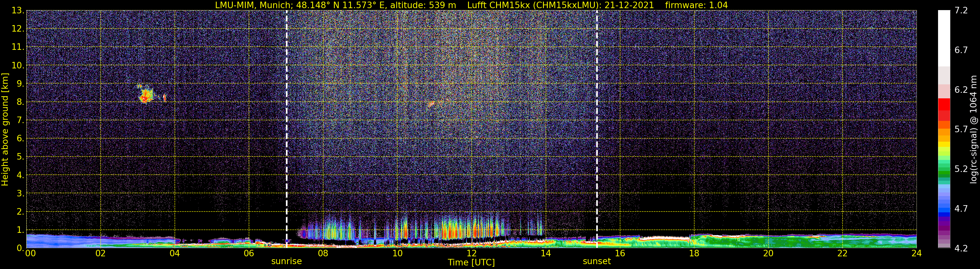Click the height axis tick '1.'

20,230
